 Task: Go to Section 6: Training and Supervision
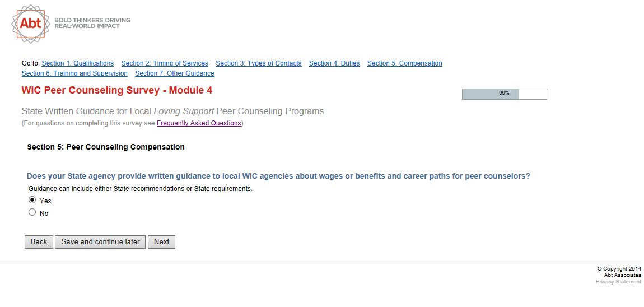(x=74, y=73)
